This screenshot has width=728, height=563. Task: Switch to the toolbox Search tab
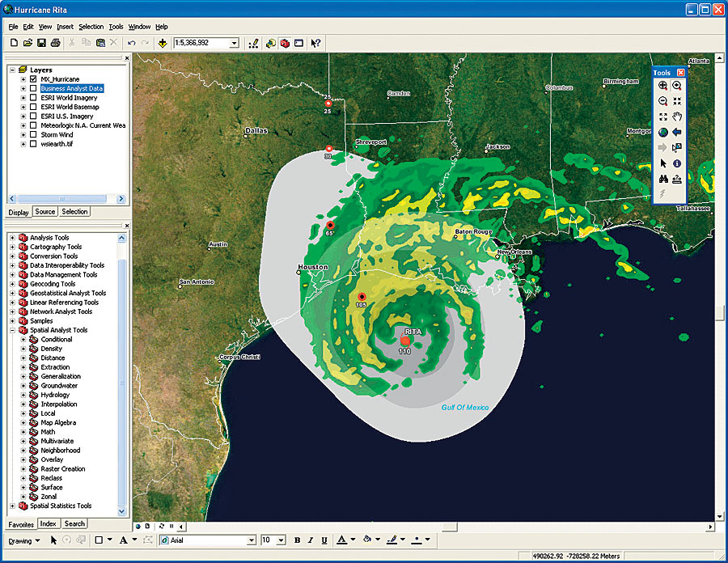(x=74, y=523)
